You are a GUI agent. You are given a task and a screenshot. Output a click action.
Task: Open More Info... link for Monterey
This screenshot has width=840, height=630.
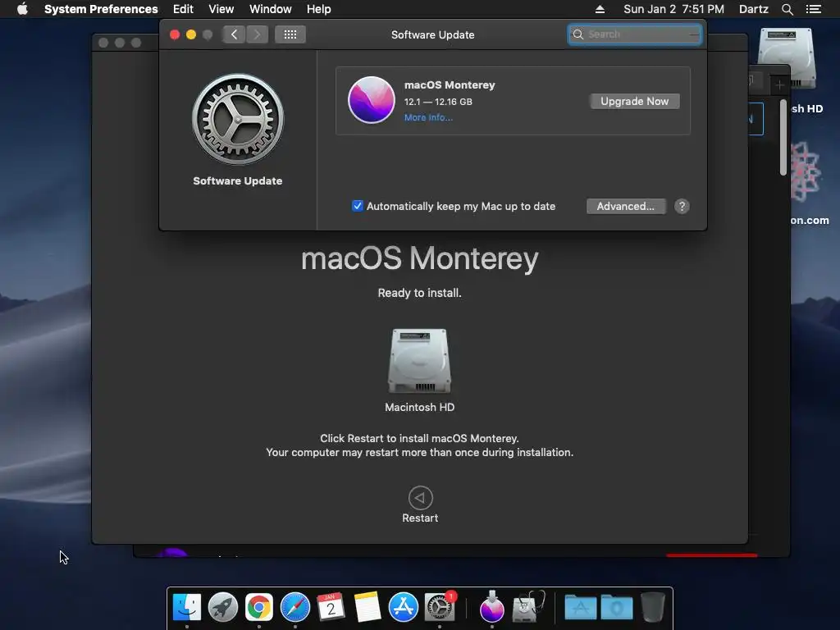(428, 117)
